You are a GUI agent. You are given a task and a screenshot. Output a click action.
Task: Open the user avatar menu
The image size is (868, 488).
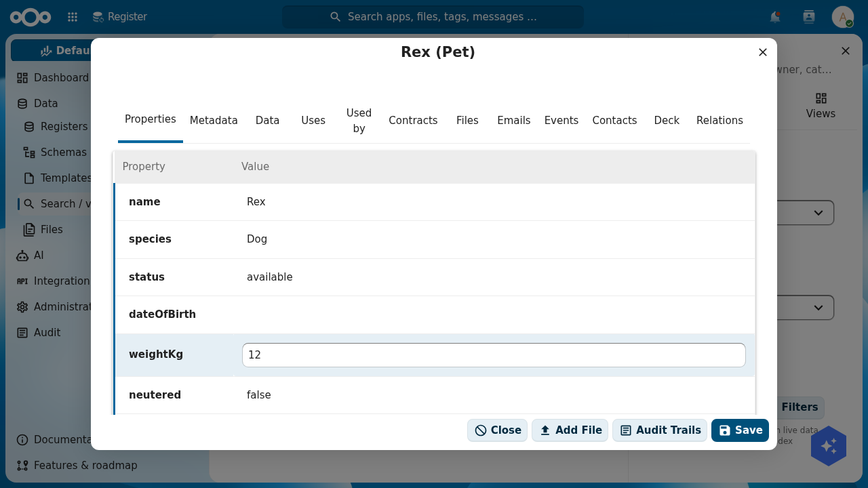pyautogui.click(x=843, y=17)
